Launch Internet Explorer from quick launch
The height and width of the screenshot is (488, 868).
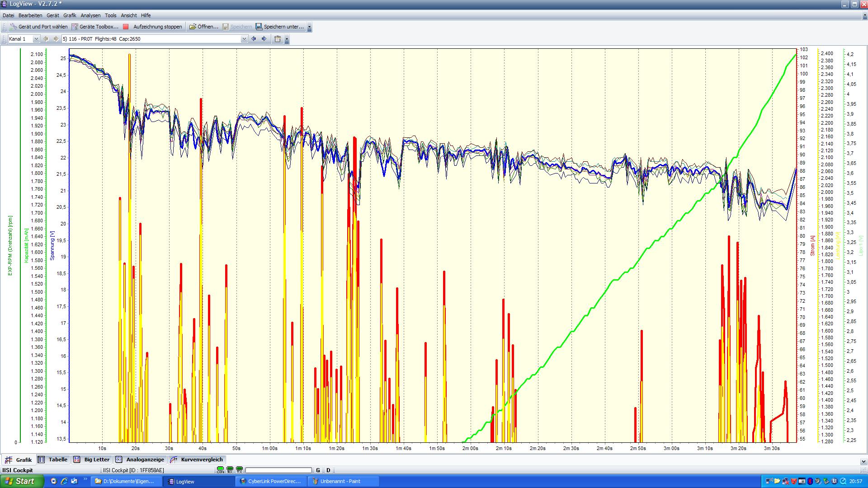click(x=64, y=481)
